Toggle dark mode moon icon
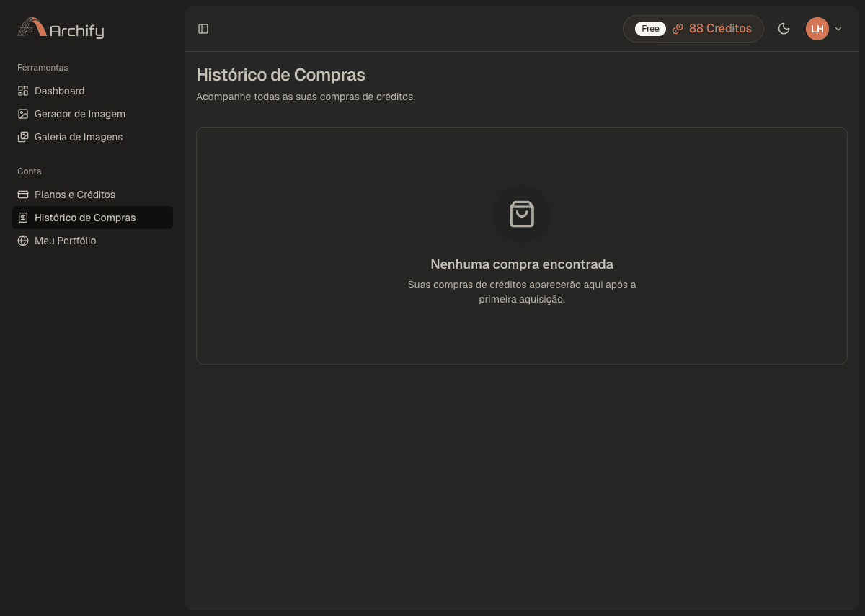Viewport: 865px width, 616px height. point(784,29)
